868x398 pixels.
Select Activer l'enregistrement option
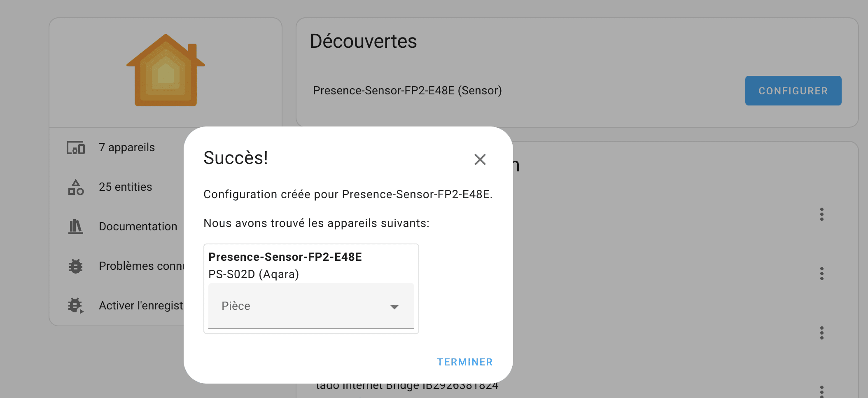click(141, 306)
